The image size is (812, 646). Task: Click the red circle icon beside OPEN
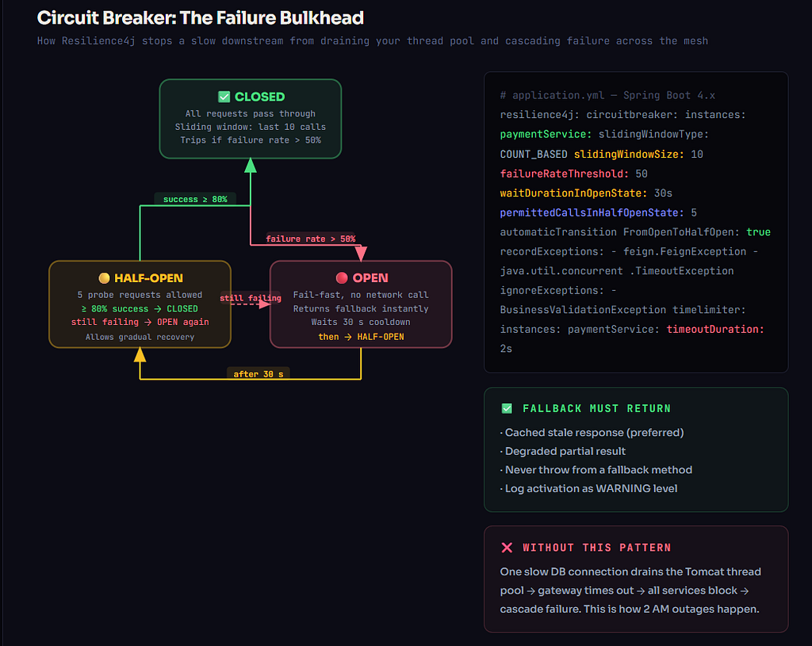[x=342, y=278]
